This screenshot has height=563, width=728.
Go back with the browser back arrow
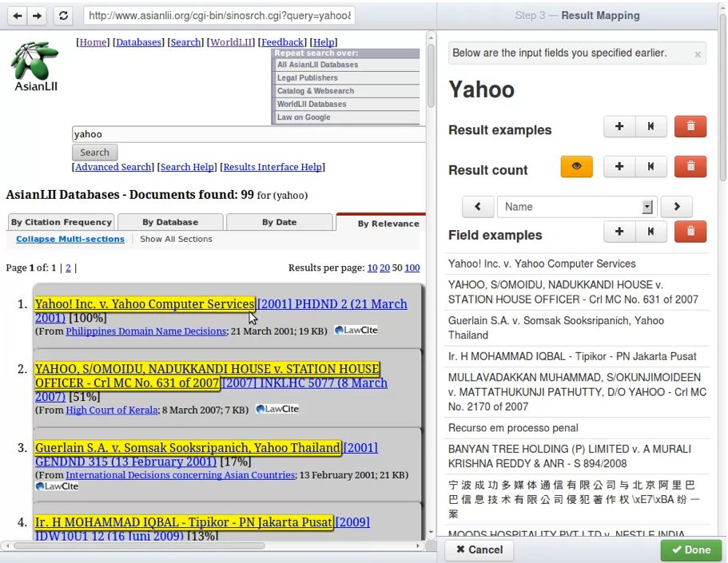click(18, 16)
